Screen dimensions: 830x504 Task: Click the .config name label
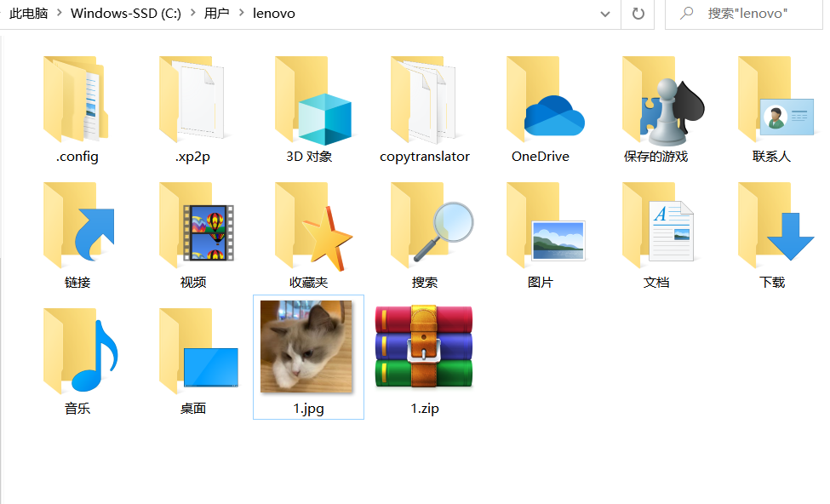coord(77,157)
